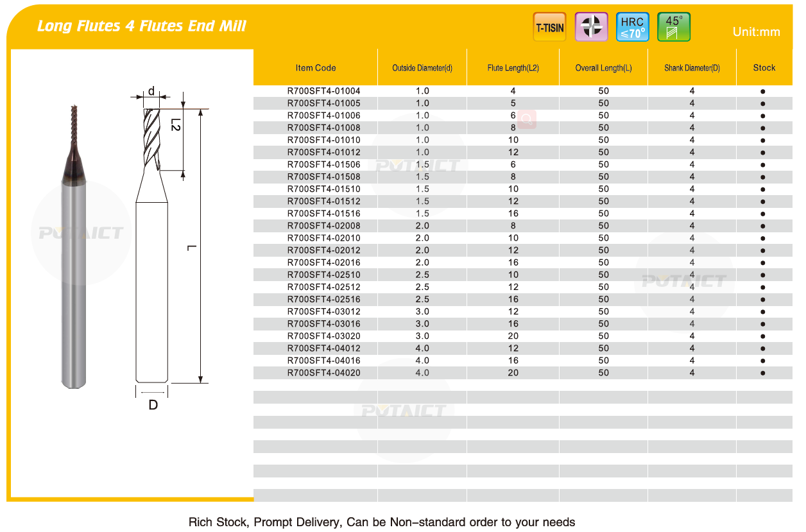
Task: Click the Stock column header
Action: (764, 68)
